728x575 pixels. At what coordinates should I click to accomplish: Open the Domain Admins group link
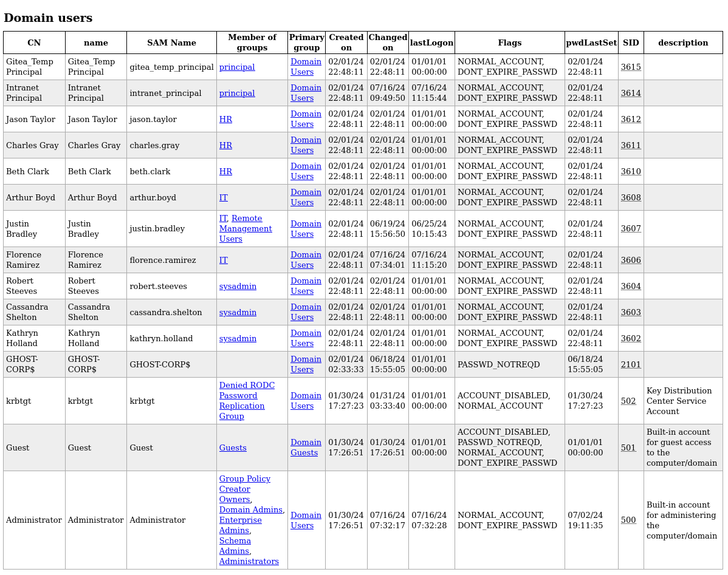click(251, 509)
